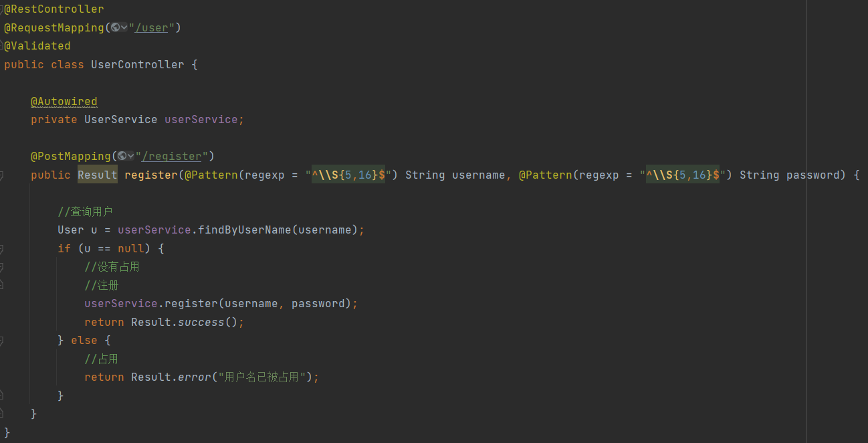
Task: Click the comment //注册
Action: point(102,286)
